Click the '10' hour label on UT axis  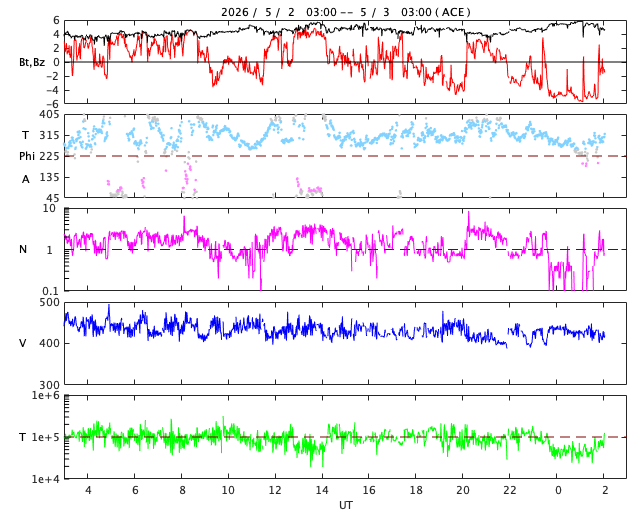(228, 490)
